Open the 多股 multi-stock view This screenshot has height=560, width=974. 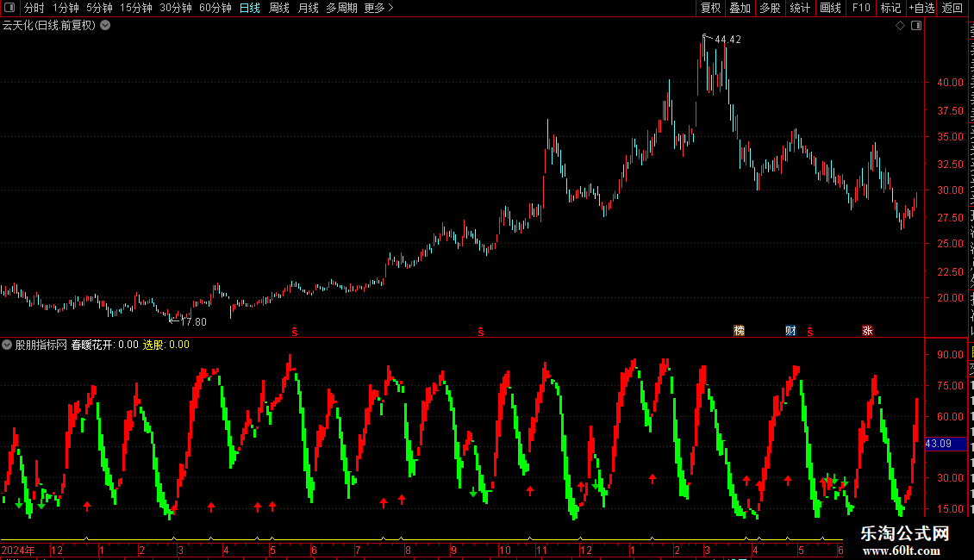[x=770, y=8]
